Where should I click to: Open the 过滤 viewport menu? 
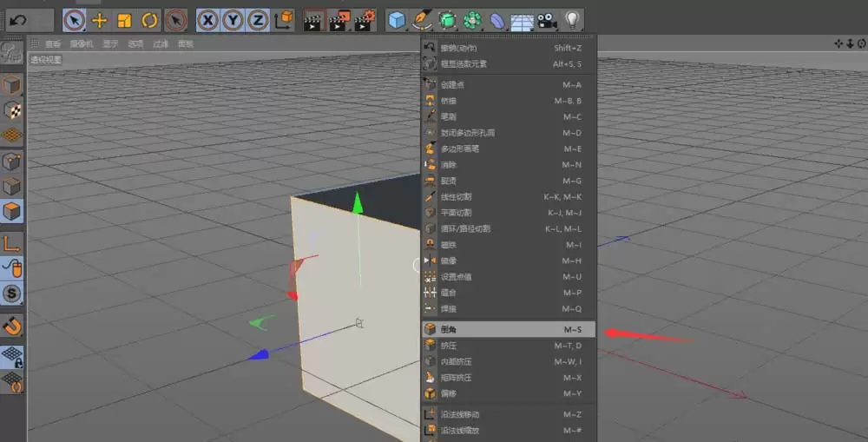pos(161,43)
